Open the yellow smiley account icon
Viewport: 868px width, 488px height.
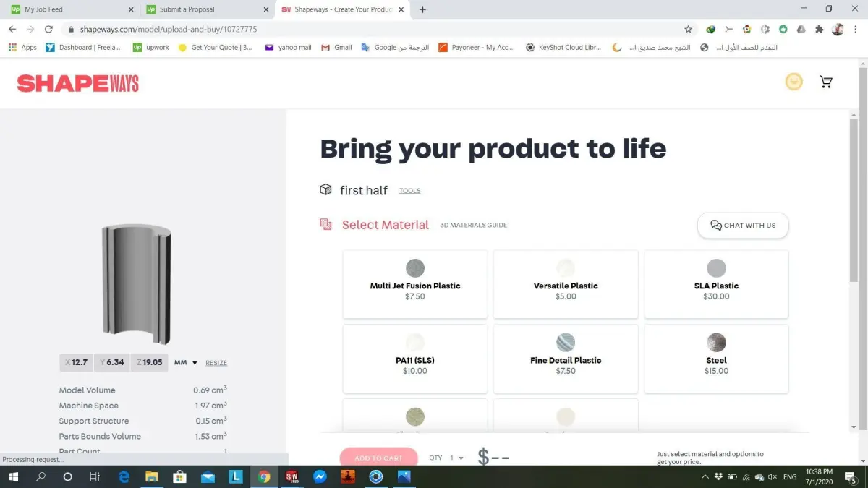[x=793, y=82]
